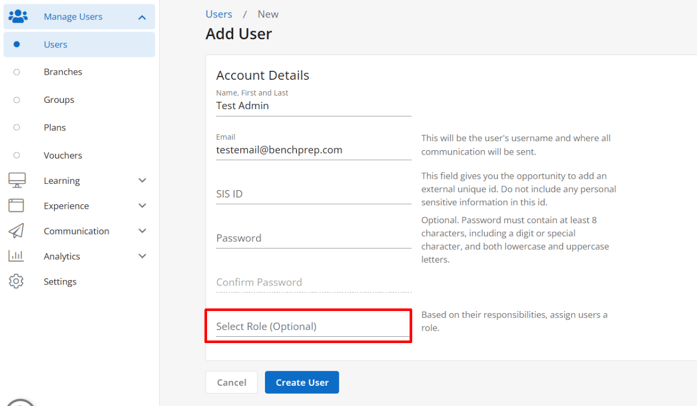Image resolution: width=697 pixels, height=406 pixels.
Task: Click the Learning monitor icon
Action: [x=17, y=180]
